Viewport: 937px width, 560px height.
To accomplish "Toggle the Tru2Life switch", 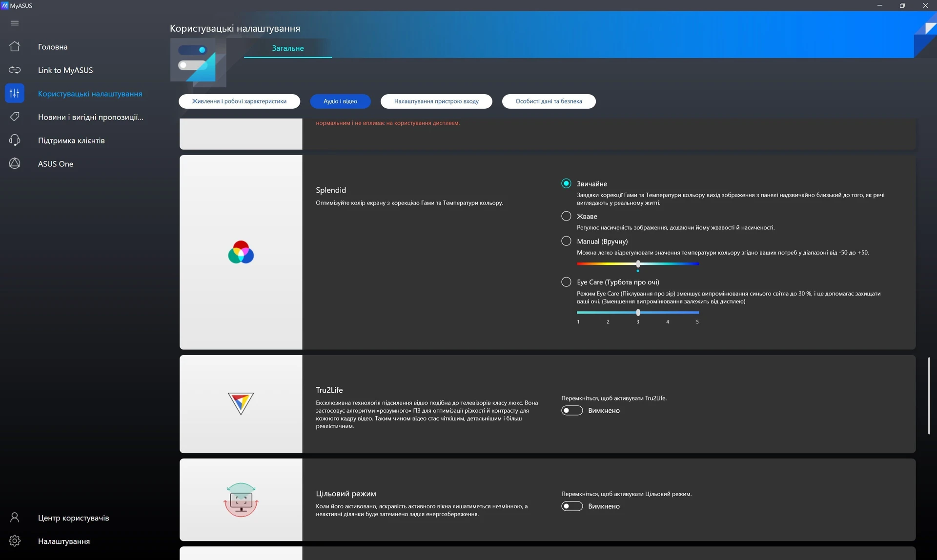I will [x=572, y=411].
